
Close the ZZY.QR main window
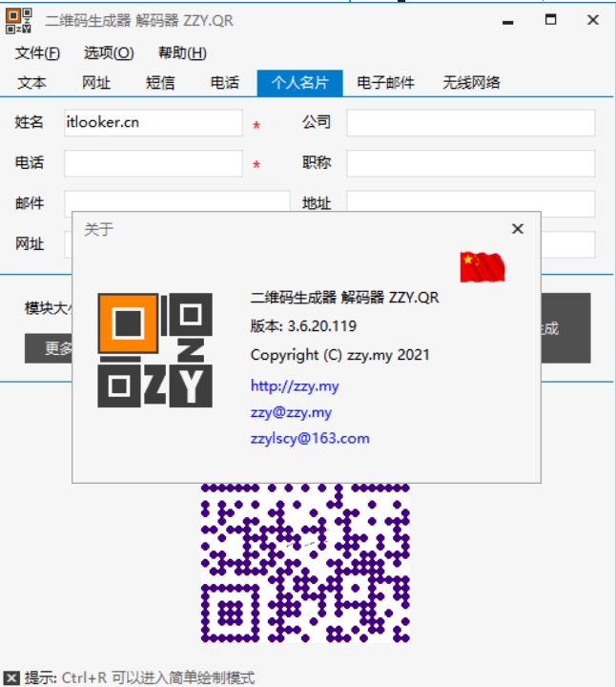tap(593, 20)
